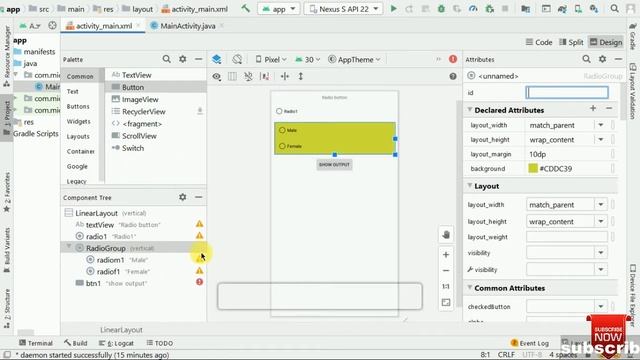Open declared layout_width dropdown arrow
Screen dimensions: 640x360
click(x=600, y=125)
